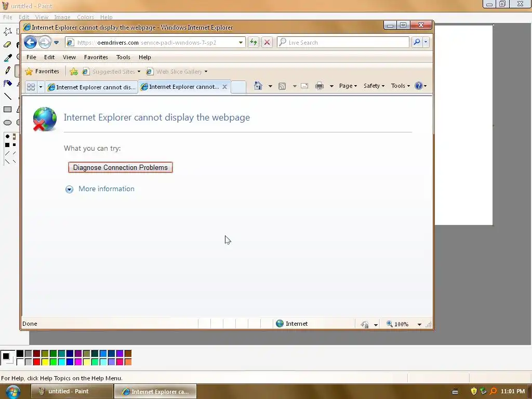Click Diagnose Connection Problems button
Viewport: 532px width, 399px height.
(121, 168)
